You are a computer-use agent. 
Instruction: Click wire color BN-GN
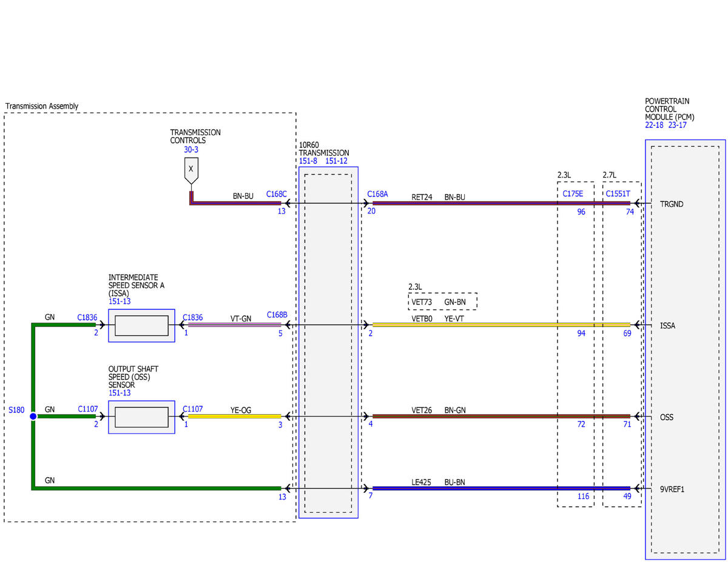(x=455, y=410)
